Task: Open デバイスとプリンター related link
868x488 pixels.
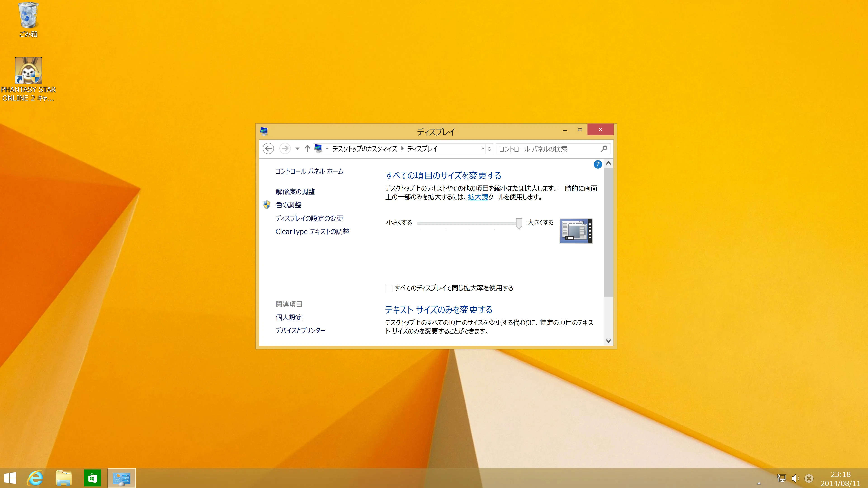Action: click(x=301, y=331)
